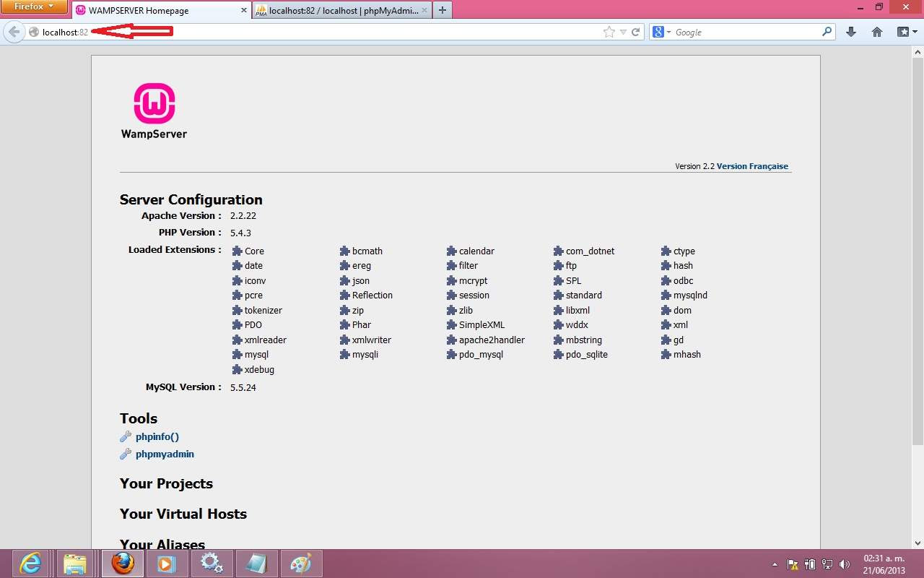Viewport: 924px width, 578px height.
Task: Open the Version Française link
Action: 752,166
